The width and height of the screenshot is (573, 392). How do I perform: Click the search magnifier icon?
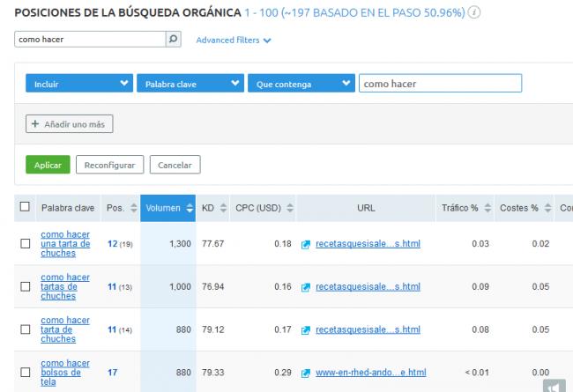[x=173, y=39]
